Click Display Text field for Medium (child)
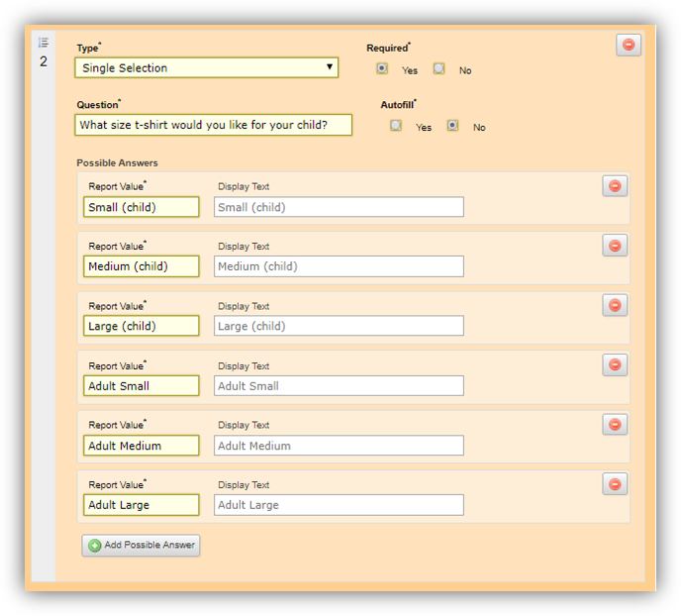The height and width of the screenshot is (616, 681). pyautogui.click(x=339, y=266)
